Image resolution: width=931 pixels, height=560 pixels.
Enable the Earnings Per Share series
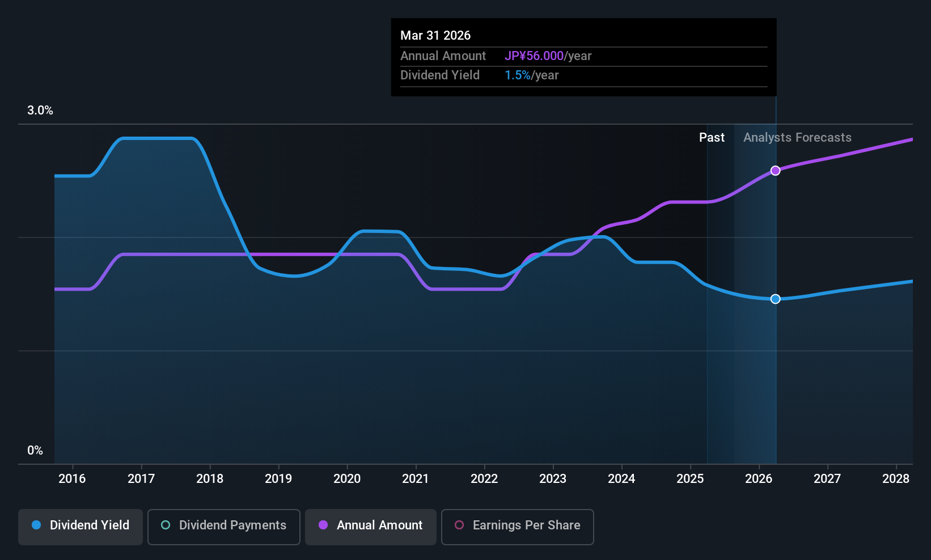517,527
